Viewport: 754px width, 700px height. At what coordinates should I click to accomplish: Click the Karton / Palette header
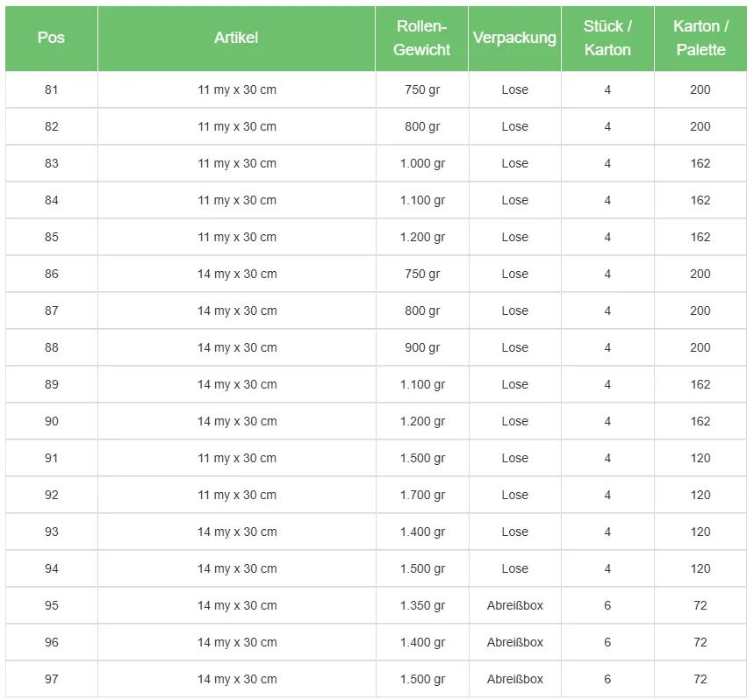[x=700, y=38]
